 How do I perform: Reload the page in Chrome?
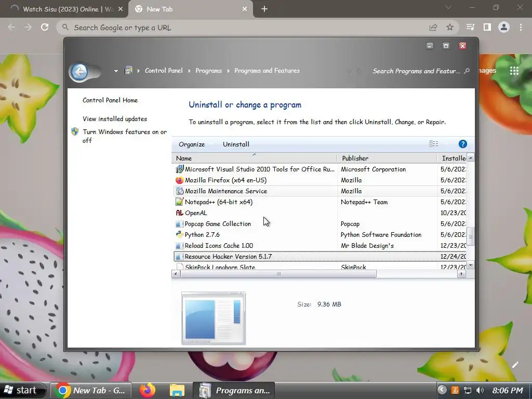click(x=45, y=27)
